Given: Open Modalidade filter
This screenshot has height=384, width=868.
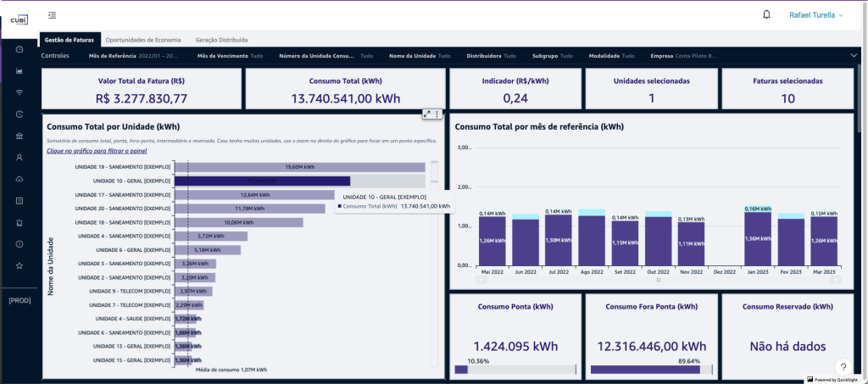Looking at the screenshot, I should pyautogui.click(x=611, y=56).
